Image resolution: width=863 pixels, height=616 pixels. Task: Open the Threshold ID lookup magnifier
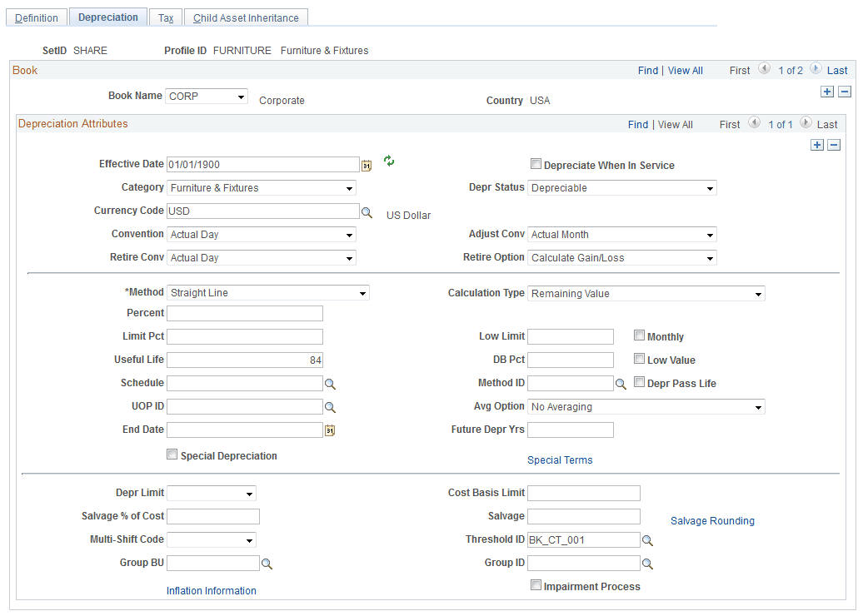coord(648,540)
